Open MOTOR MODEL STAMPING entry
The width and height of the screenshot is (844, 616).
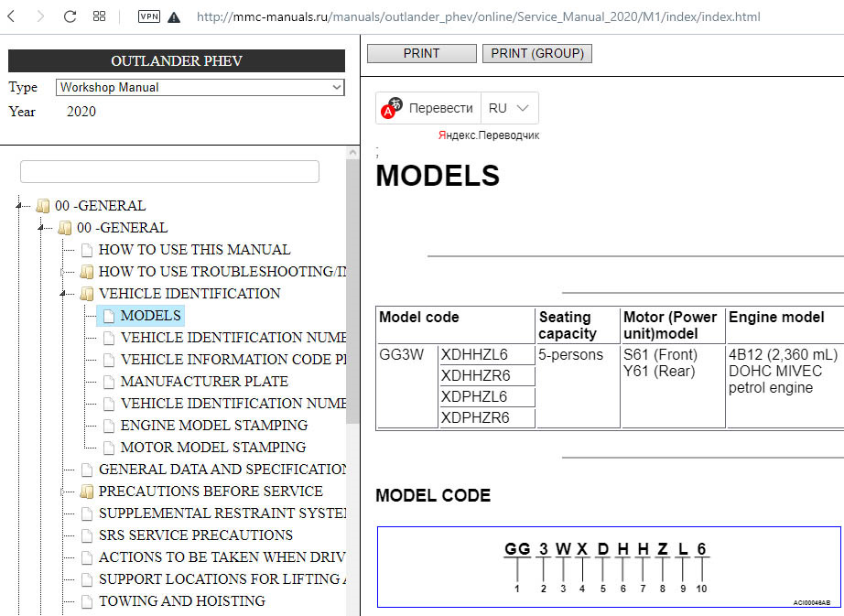pos(213,447)
